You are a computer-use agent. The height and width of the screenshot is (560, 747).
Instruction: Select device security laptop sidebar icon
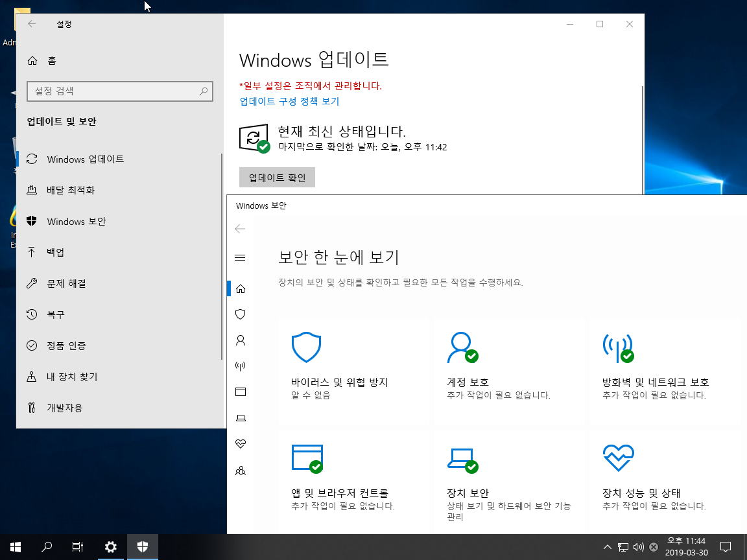241,417
